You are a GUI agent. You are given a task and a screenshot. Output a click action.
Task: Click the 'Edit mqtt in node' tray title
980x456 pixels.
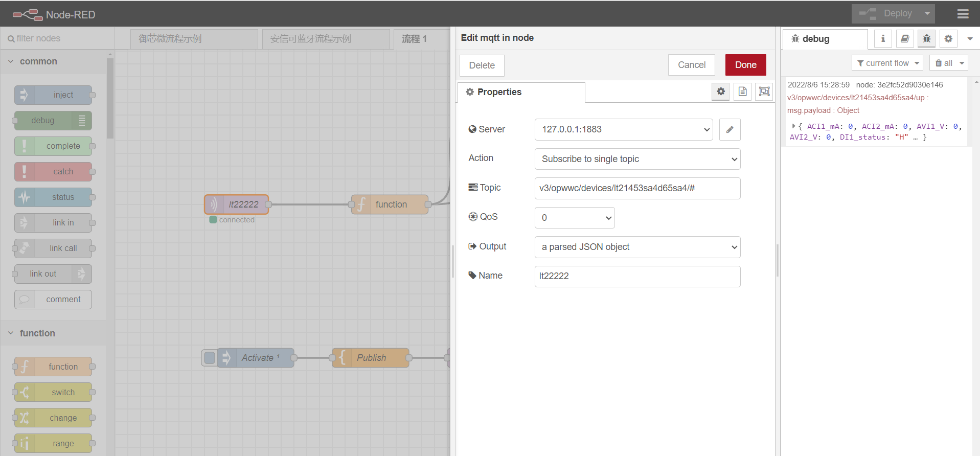coord(497,38)
